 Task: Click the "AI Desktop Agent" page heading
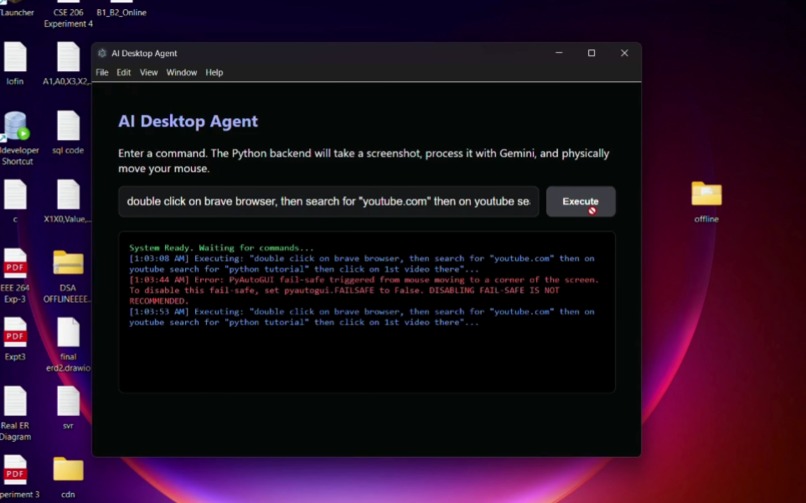coord(188,121)
